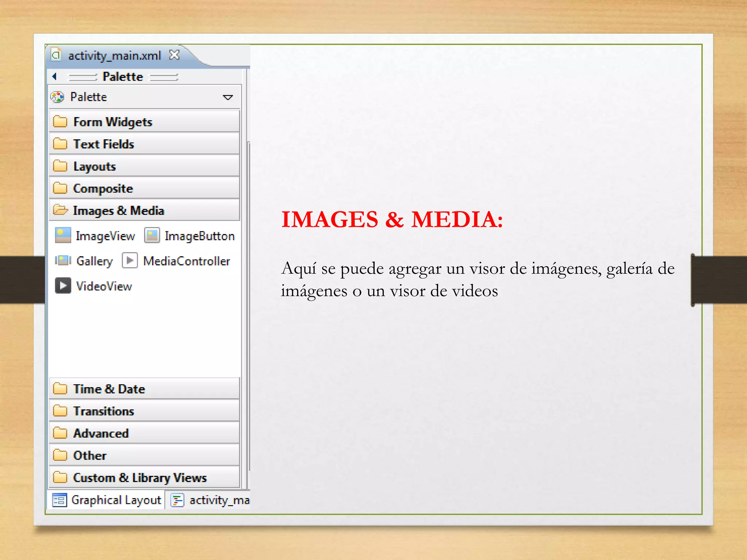Expand the Form Widgets category
This screenshot has height=560, width=747.
144,121
